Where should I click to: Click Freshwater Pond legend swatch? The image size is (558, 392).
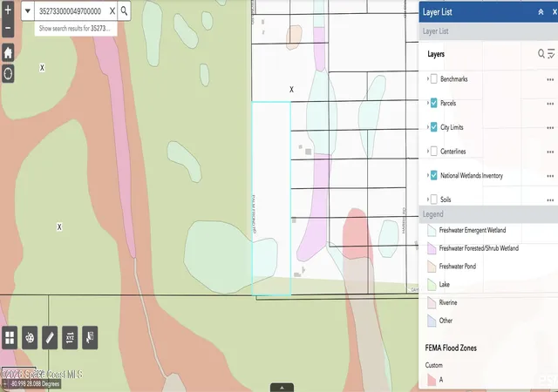click(x=432, y=267)
